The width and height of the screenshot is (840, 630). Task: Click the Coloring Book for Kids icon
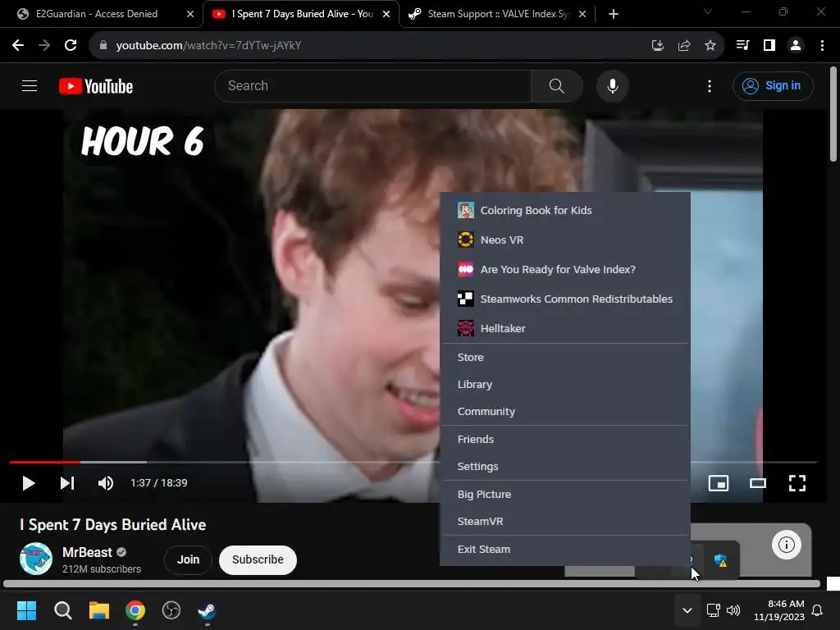pos(466,210)
